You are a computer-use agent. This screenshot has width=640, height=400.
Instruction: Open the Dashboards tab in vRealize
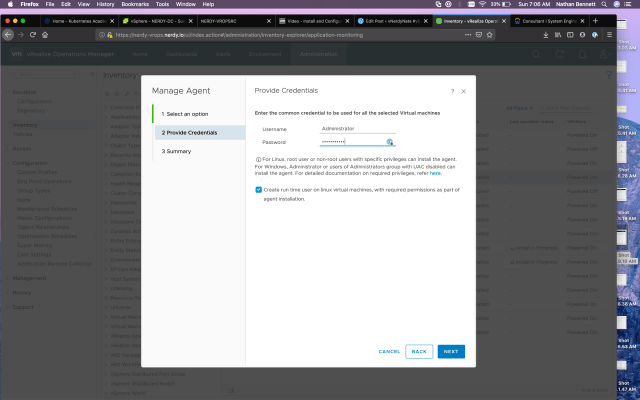point(181,54)
